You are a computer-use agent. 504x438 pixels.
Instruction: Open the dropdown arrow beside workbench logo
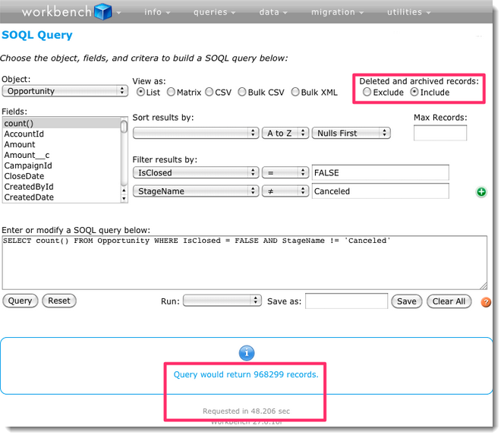(118, 13)
